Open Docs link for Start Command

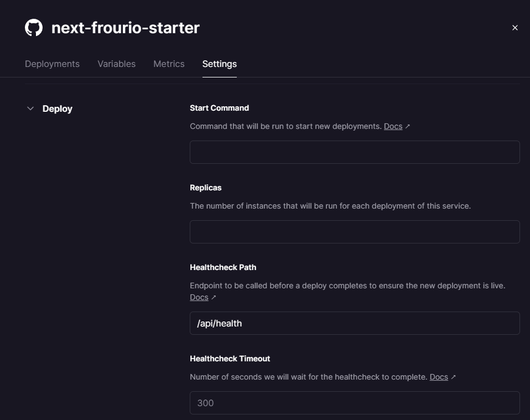(x=393, y=126)
